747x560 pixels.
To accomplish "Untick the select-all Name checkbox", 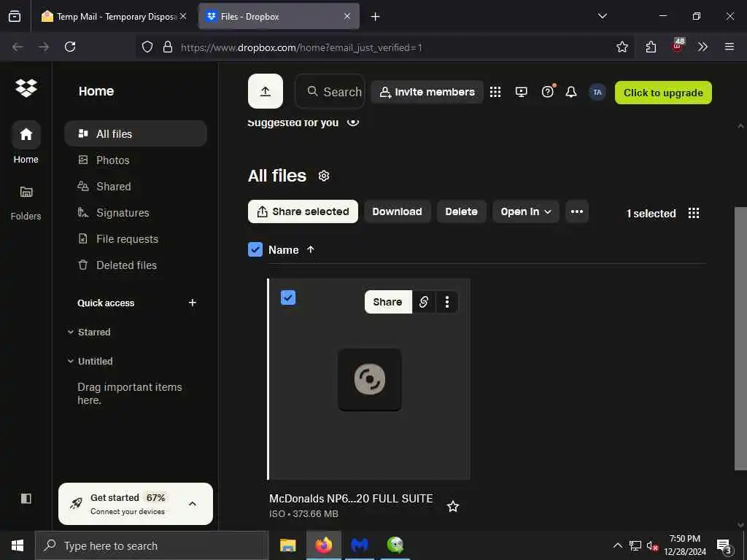I will 255,249.
